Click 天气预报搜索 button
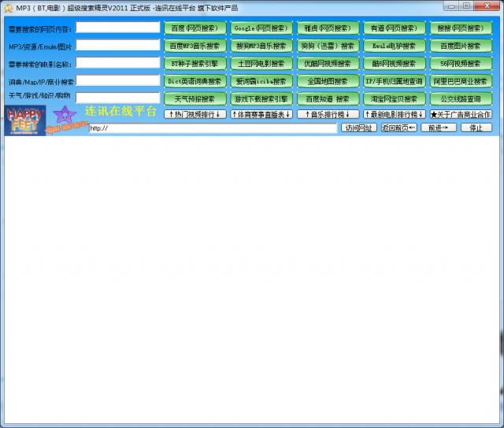This screenshot has width=504, height=428. click(195, 99)
